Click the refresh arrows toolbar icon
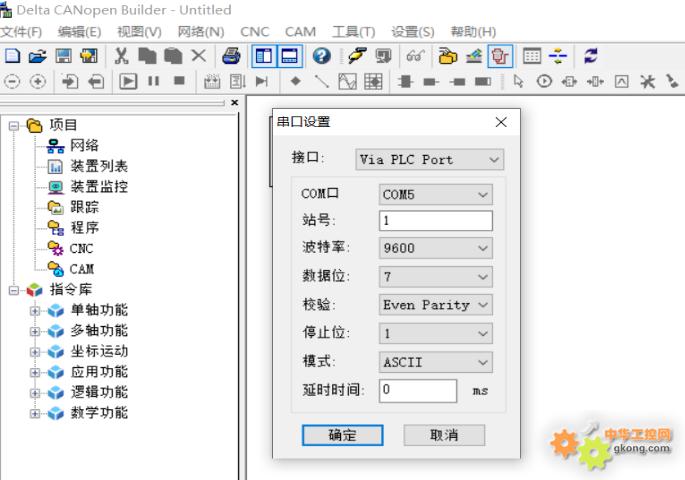 click(591, 56)
